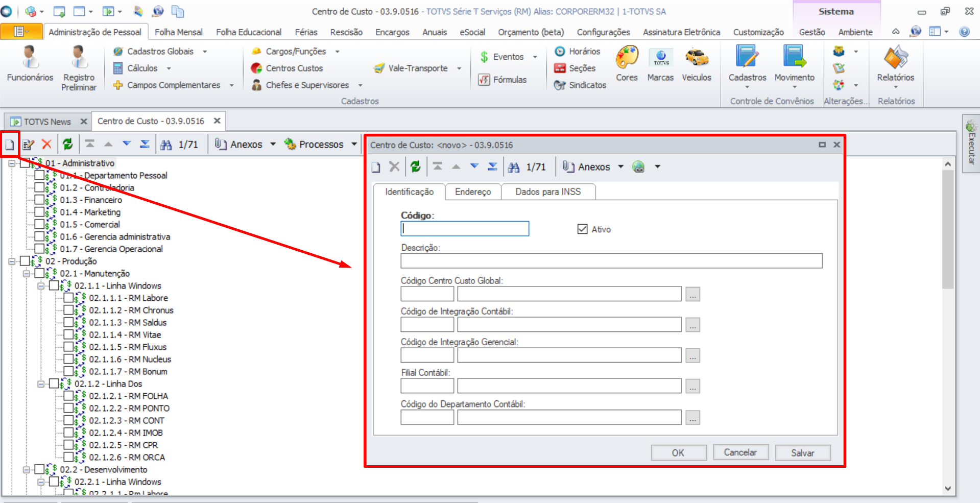Click the red delete icon in the tree toolbar
The height and width of the screenshot is (503, 980).
[x=46, y=144]
